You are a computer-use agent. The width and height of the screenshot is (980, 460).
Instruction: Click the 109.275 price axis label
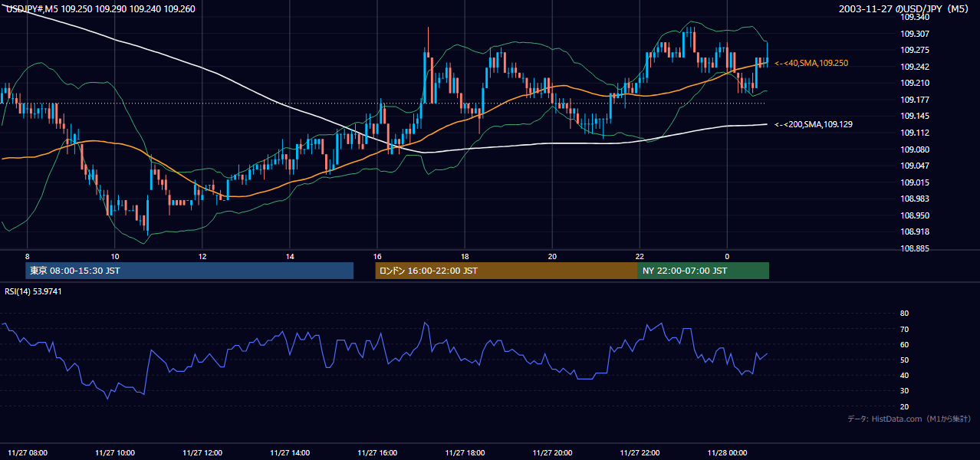click(915, 50)
